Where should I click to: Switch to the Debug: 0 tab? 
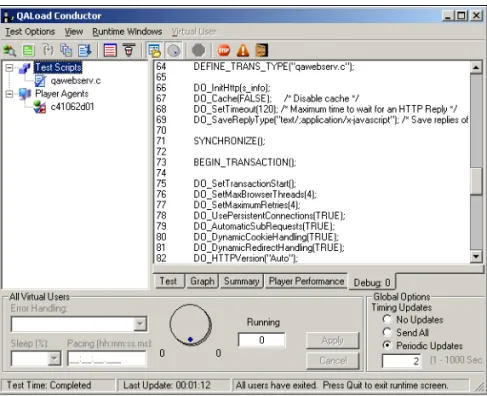pos(372,283)
